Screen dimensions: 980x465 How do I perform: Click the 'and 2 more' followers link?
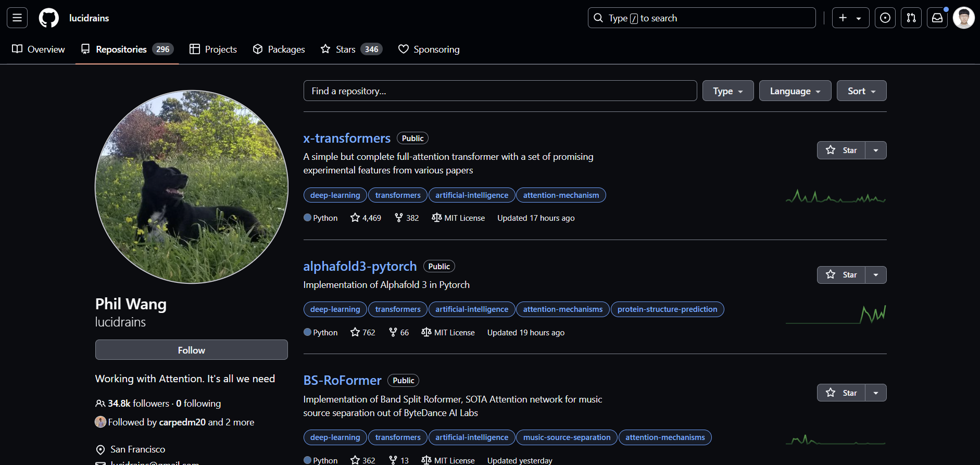pyautogui.click(x=231, y=422)
